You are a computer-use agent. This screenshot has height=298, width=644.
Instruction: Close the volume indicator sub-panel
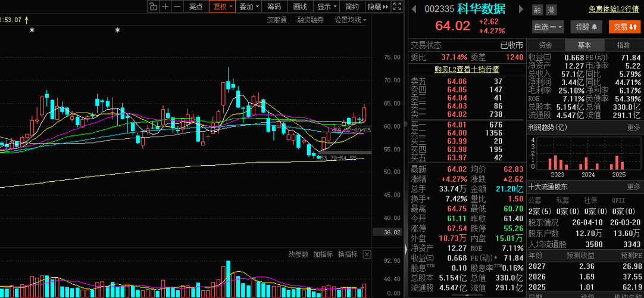pos(367,254)
